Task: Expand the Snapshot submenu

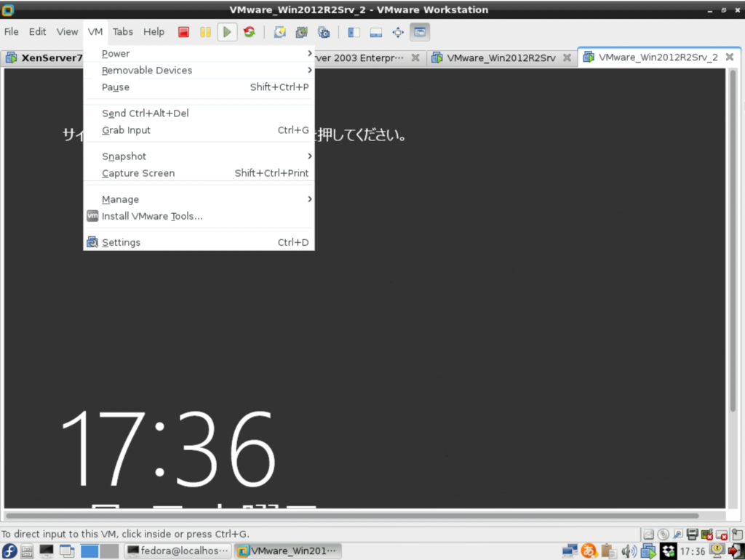Action: tap(199, 156)
